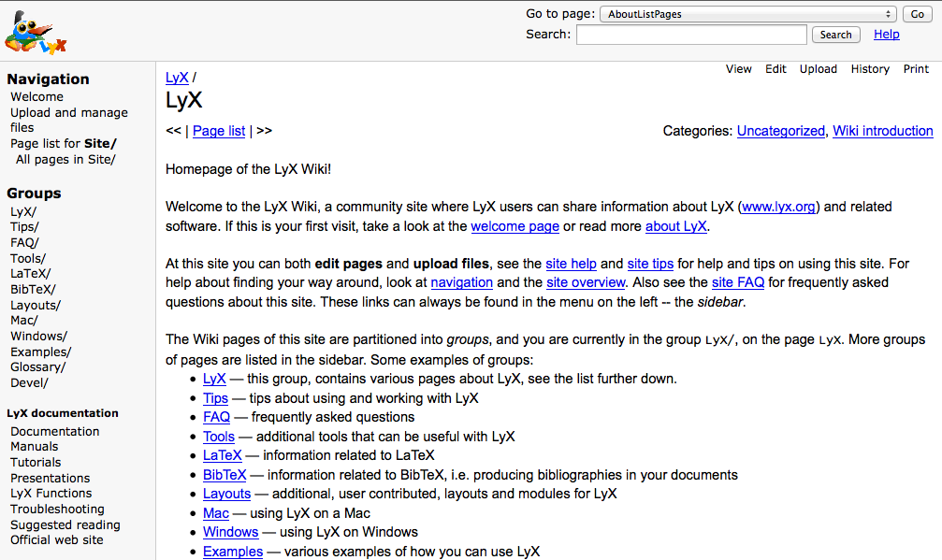Select Tools/ group in sidebar
Image resolution: width=942 pixels, height=560 pixels.
[x=28, y=258]
